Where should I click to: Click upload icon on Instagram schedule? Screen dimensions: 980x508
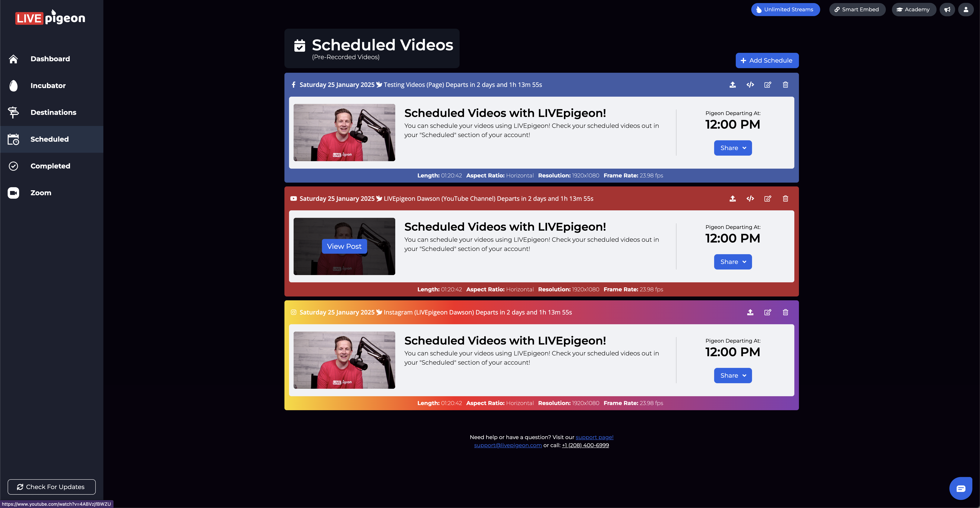[750, 312]
